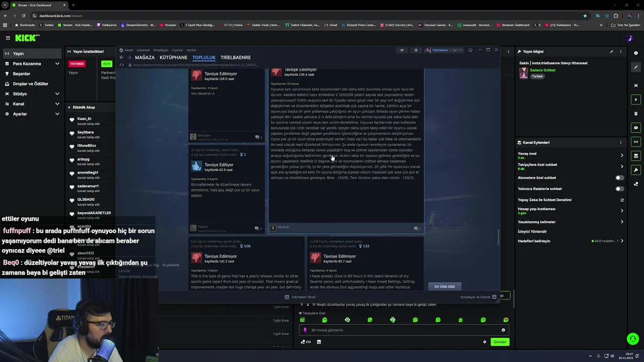Open the Steam announcements megaphone icon
Viewport: 644px width, 362px height.
pyautogui.click(x=401, y=50)
